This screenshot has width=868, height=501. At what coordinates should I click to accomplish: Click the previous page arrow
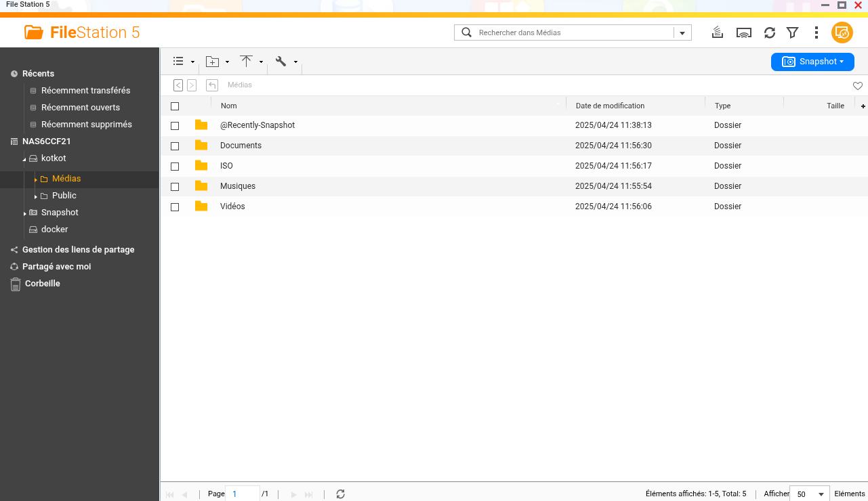(184, 495)
